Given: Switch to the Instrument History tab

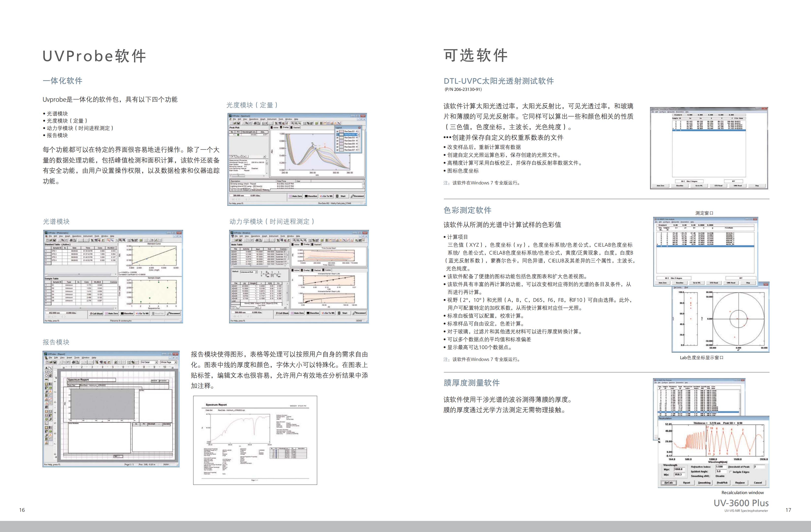Looking at the screenshot, I should (260, 190).
